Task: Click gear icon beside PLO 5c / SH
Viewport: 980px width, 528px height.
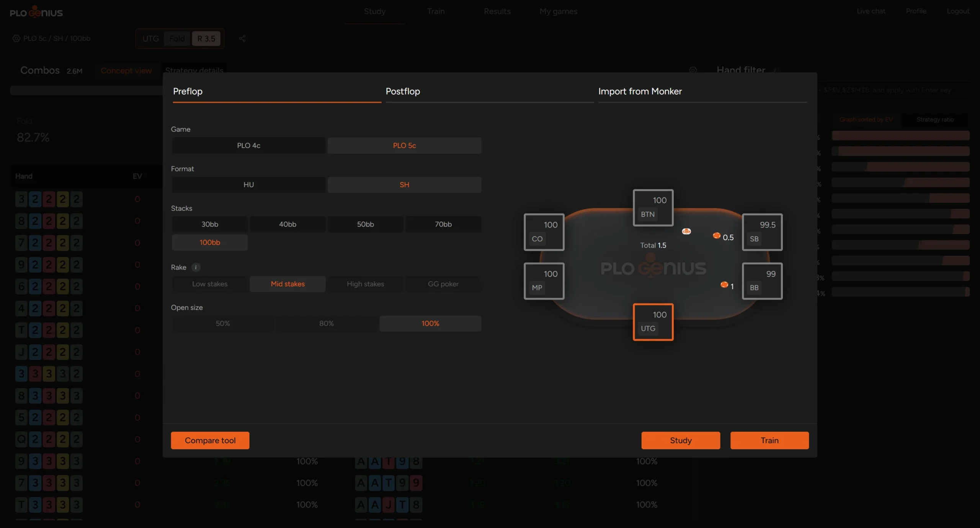Action: tap(16, 39)
